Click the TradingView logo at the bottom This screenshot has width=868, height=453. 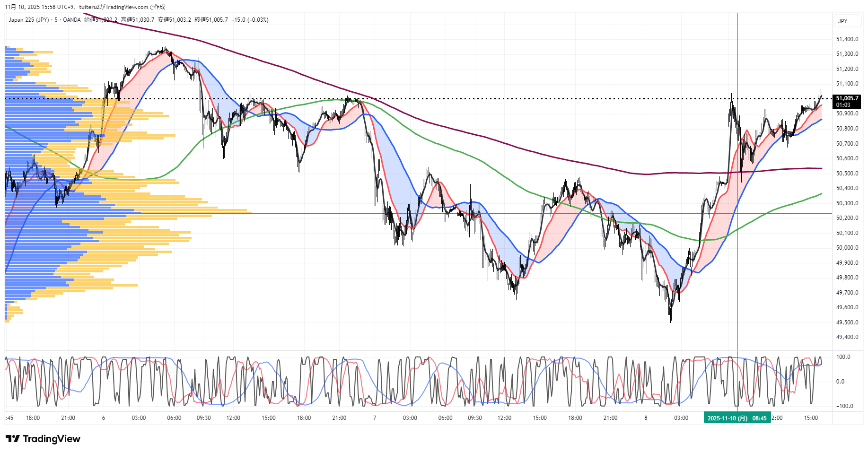[x=43, y=439]
